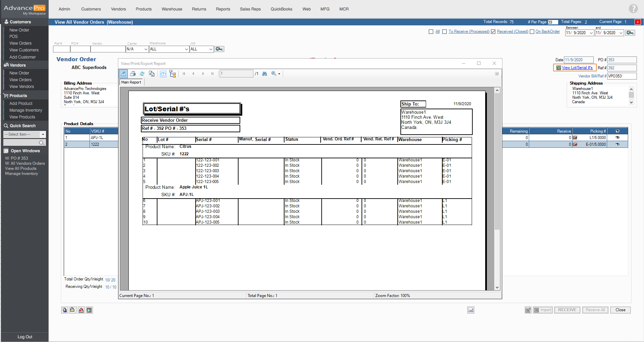Open the Reports menu
The image size is (644, 342).
click(223, 9)
